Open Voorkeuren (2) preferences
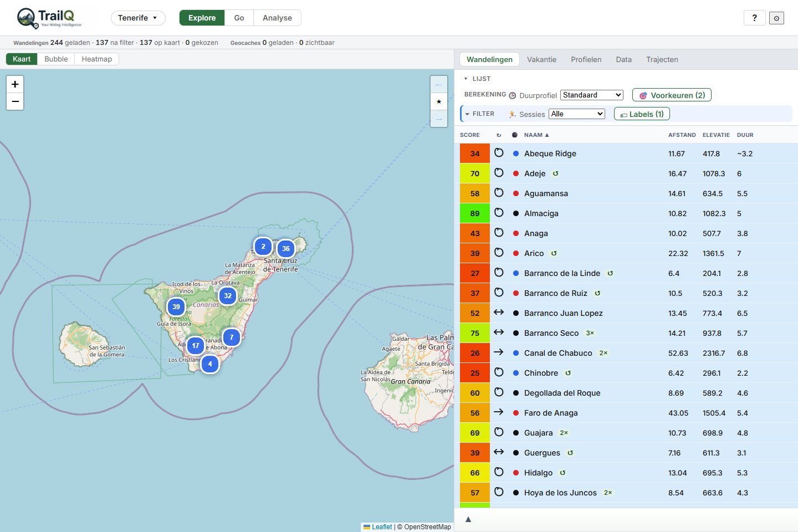Screen dimensions: 798x532 point(672,95)
